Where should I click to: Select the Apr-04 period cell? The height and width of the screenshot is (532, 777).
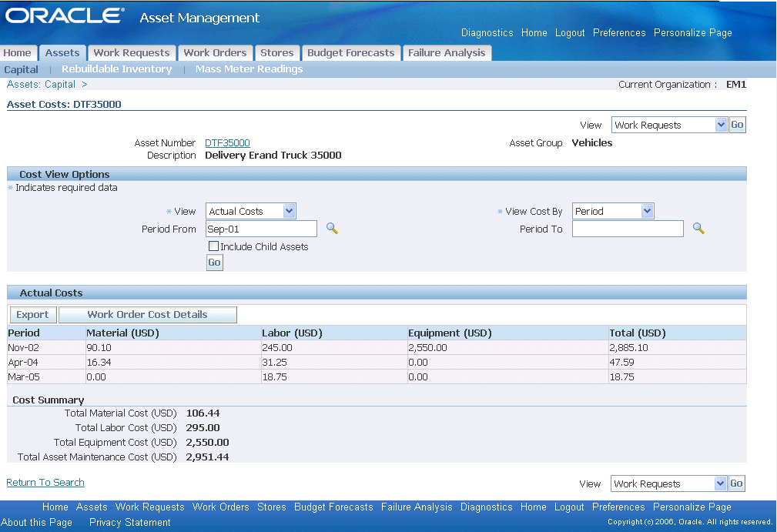click(46, 362)
